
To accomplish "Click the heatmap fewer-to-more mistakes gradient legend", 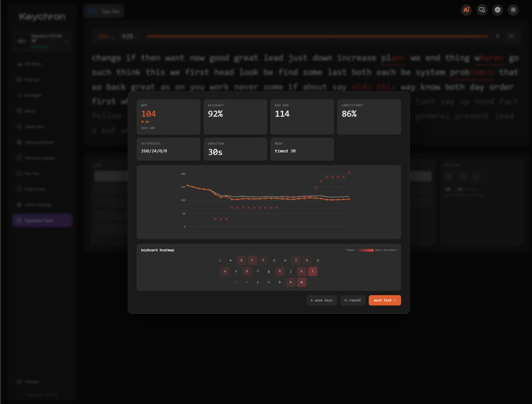I will click(366, 250).
